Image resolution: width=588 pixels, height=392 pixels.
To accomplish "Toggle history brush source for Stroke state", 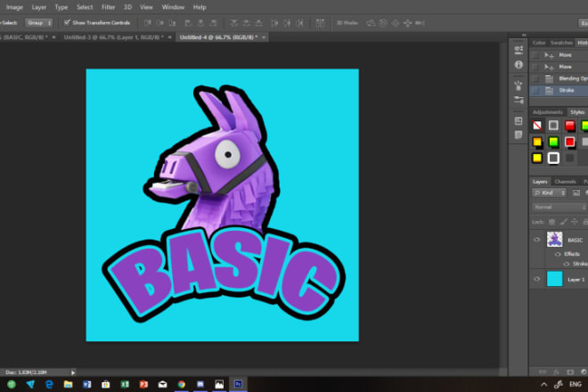I will pyautogui.click(x=535, y=90).
